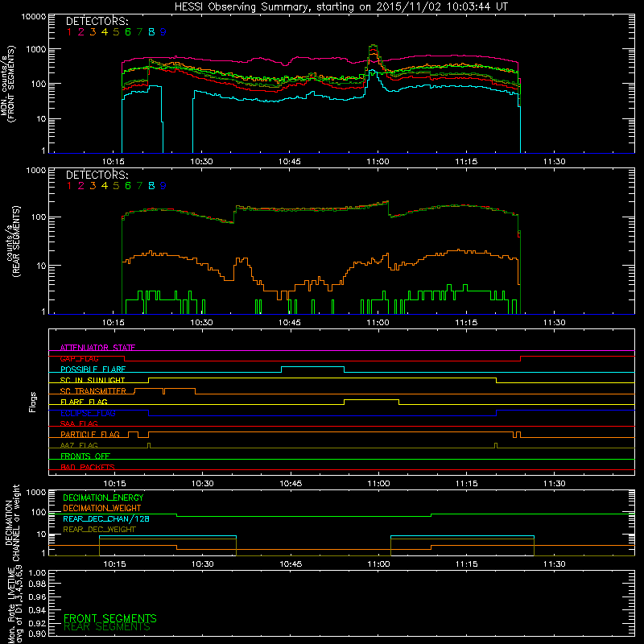Click the POSSIBLE_FLARE flag label

tap(93, 369)
